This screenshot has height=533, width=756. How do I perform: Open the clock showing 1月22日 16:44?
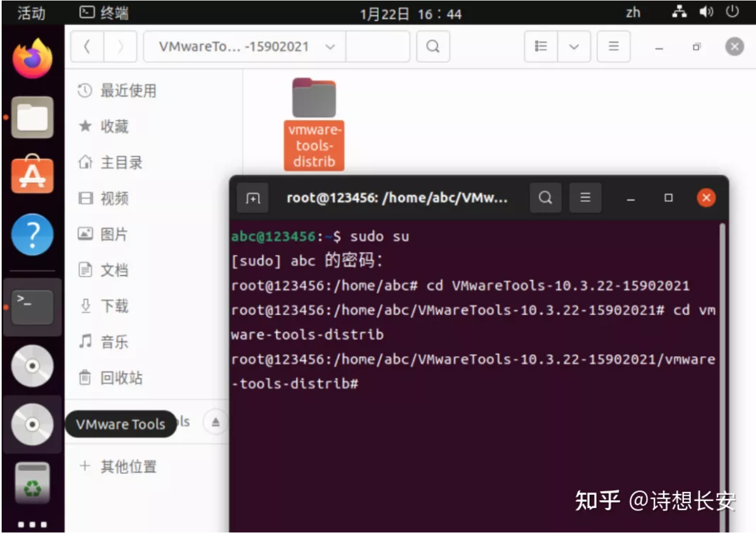410,14
